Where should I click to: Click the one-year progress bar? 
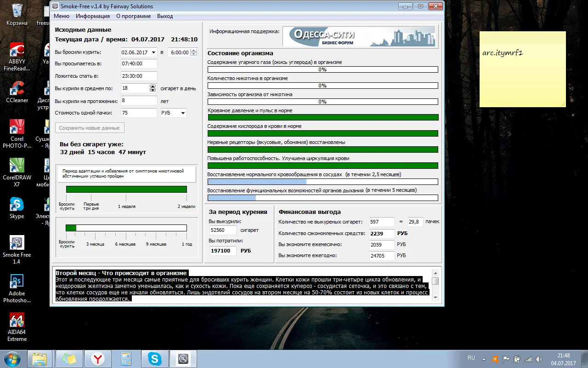pyautogui.click(x=126, y=228)
